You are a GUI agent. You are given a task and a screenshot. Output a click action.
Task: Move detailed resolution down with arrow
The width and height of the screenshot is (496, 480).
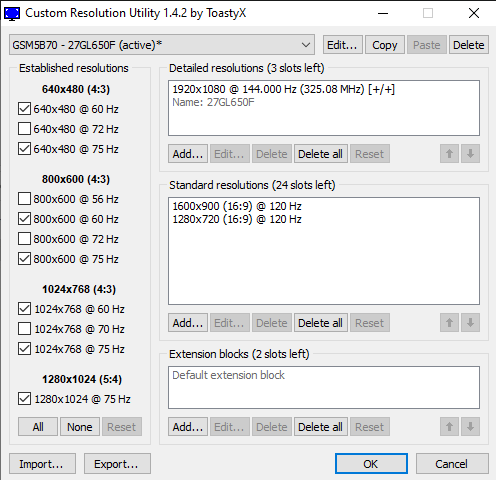pyautogui.click(x=470, y=154)
